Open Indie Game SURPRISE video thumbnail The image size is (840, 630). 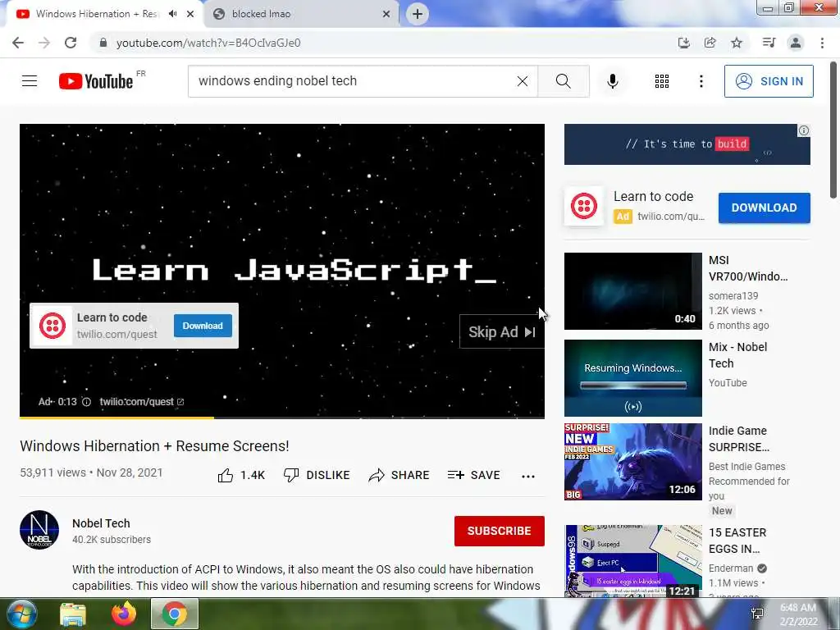point(632,461)
